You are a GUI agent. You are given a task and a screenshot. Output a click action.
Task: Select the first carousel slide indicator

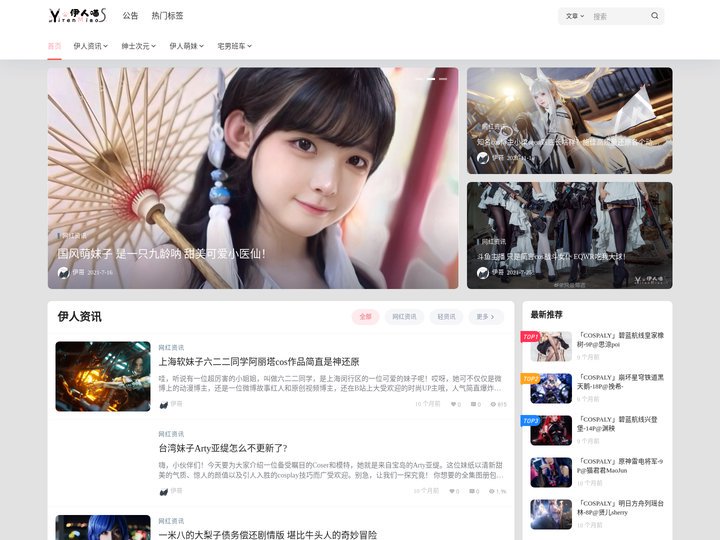click(419, 79)
